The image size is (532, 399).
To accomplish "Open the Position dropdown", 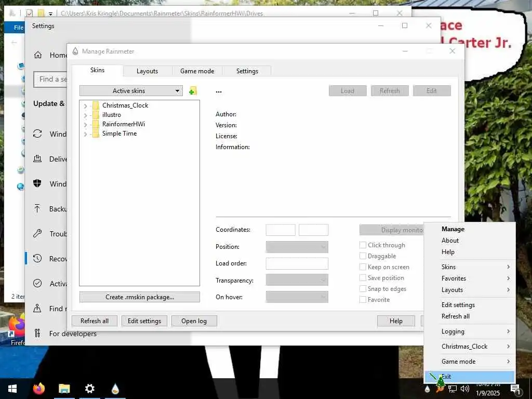I will pos(297,247).
